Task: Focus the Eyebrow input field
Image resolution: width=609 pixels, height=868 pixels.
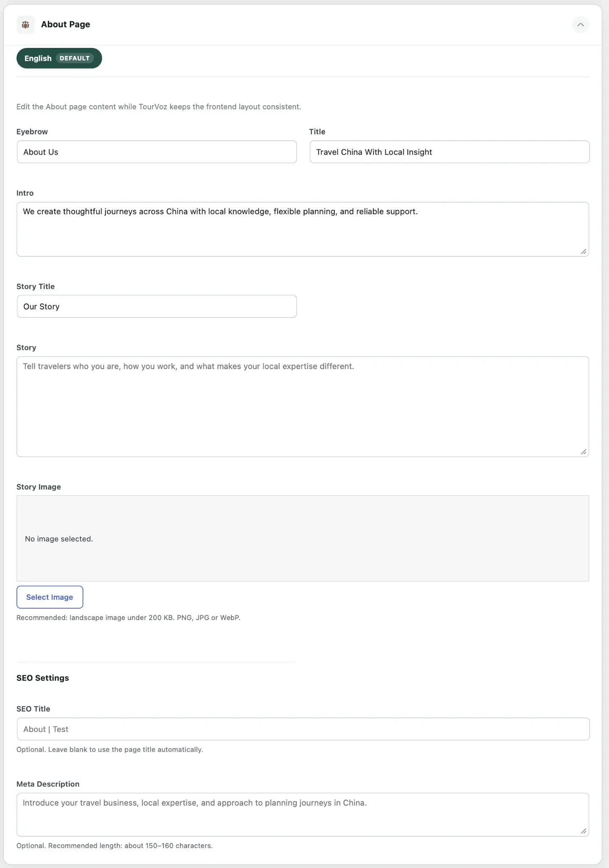Action: tap(157, 152)
